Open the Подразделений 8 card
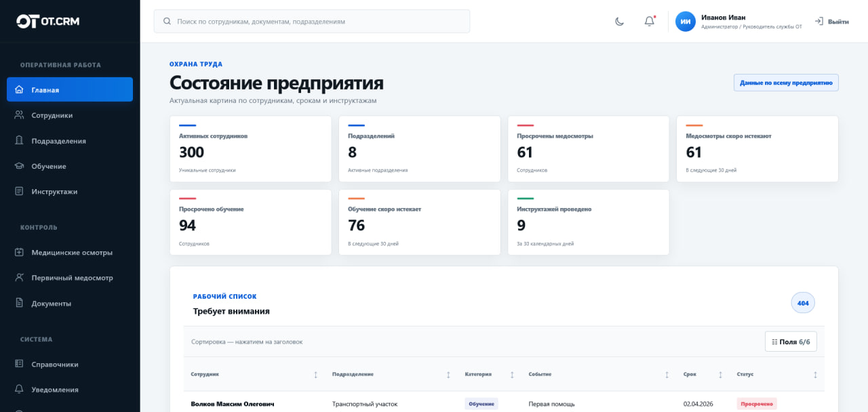 pyautogui.click(x=419, y=149)
